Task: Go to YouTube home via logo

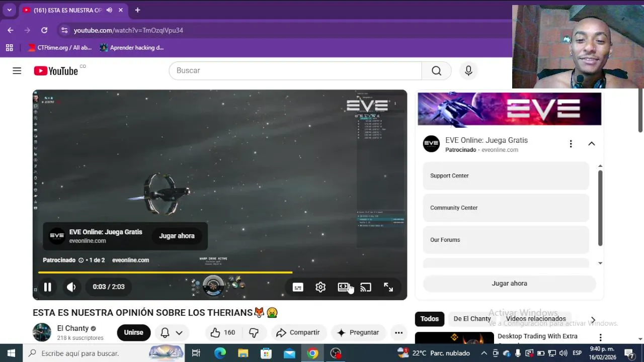Action: coord(56,71)
